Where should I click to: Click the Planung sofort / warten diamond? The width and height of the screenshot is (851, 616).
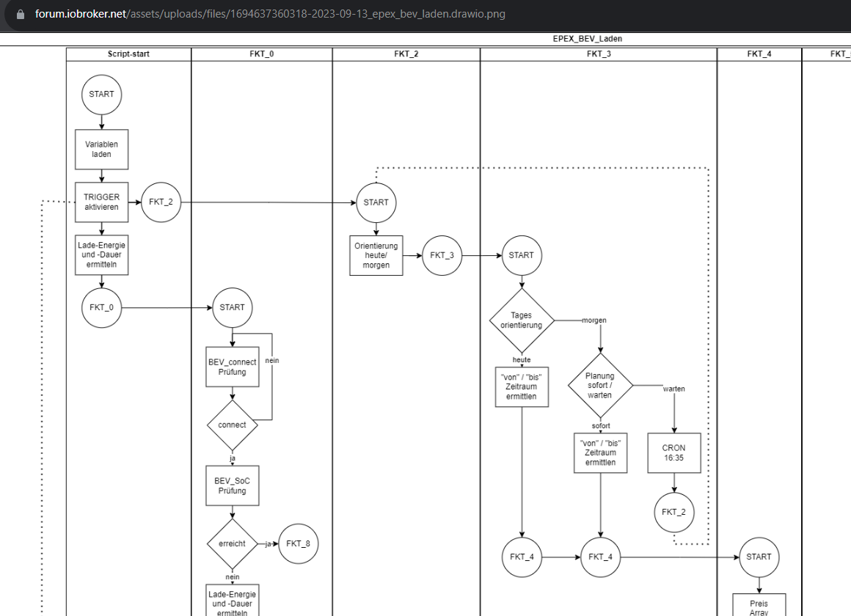point(600,385)
